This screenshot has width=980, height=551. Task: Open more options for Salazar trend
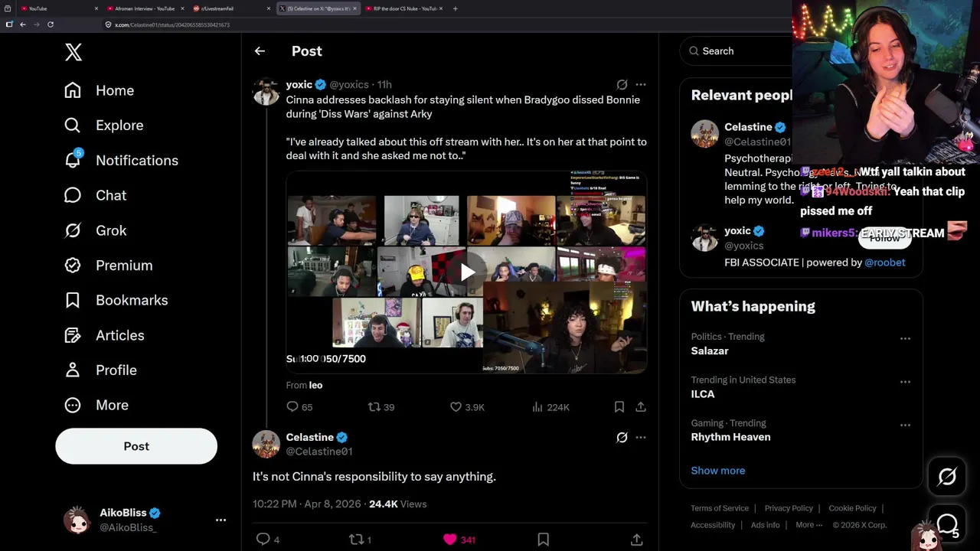[905, 338]
